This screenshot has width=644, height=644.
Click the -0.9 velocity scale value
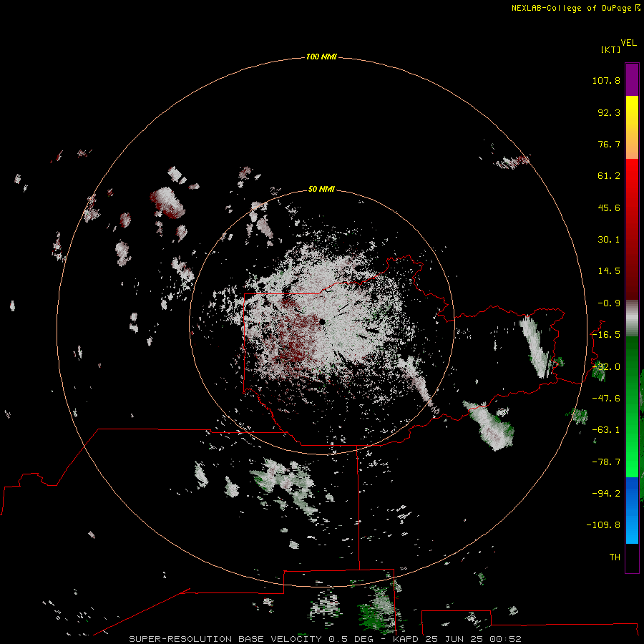pyautogui.click(x=609, y=303)
